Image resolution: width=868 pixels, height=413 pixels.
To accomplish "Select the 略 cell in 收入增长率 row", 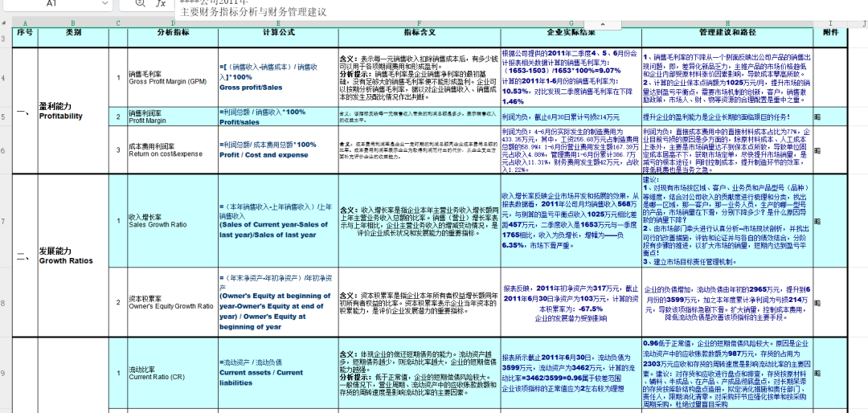I will pyautogui.click(x=829, y=221).
